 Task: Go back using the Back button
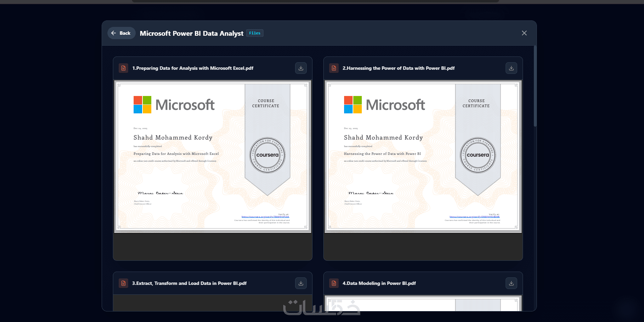(x=121, y=33)
